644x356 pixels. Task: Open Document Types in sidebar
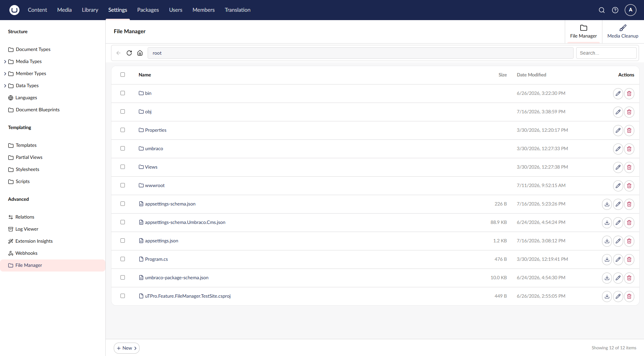point(33,49)
